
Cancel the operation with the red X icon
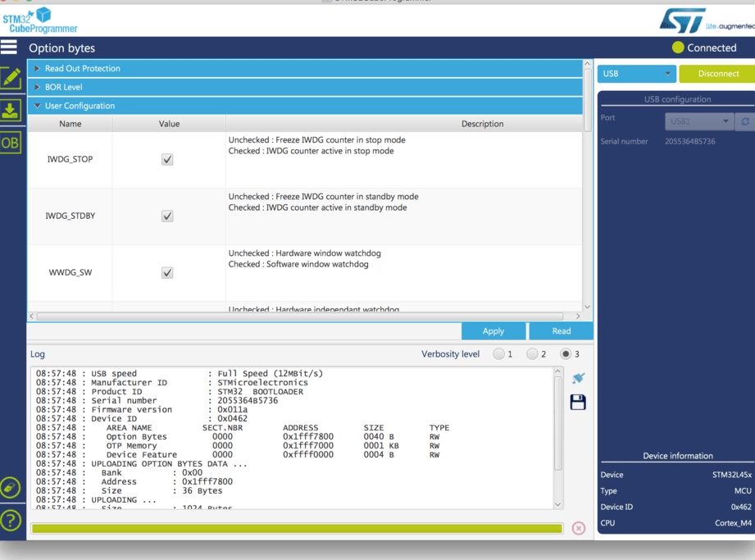[579, 528]
